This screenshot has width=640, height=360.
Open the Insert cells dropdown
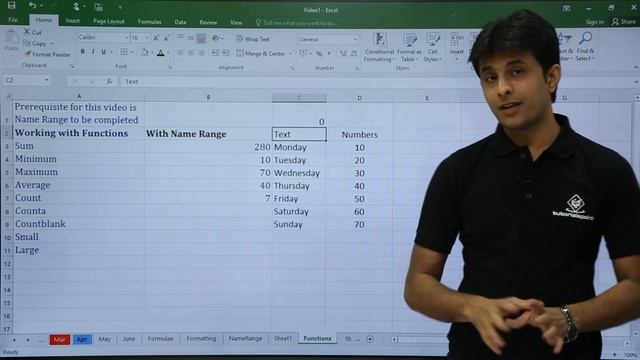coord(456,47)
